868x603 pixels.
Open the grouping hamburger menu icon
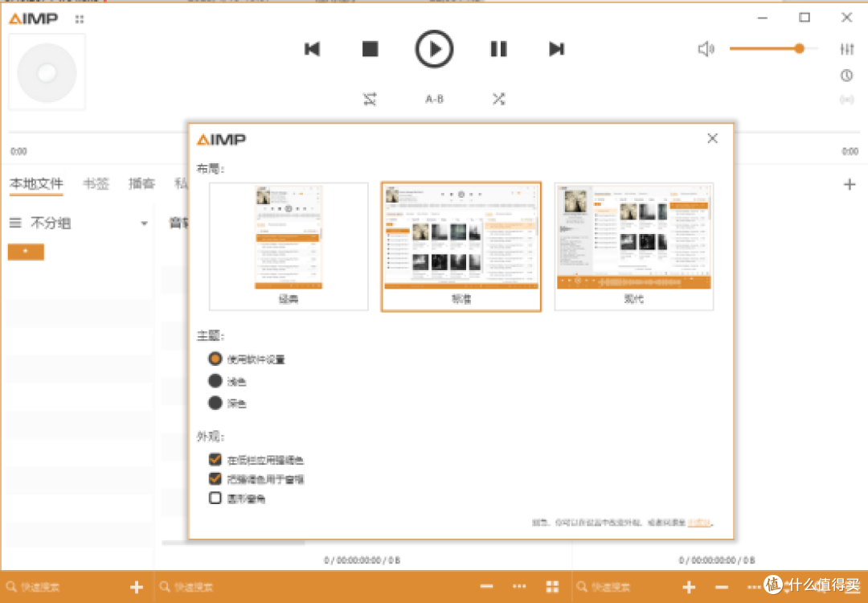(15, 224)
